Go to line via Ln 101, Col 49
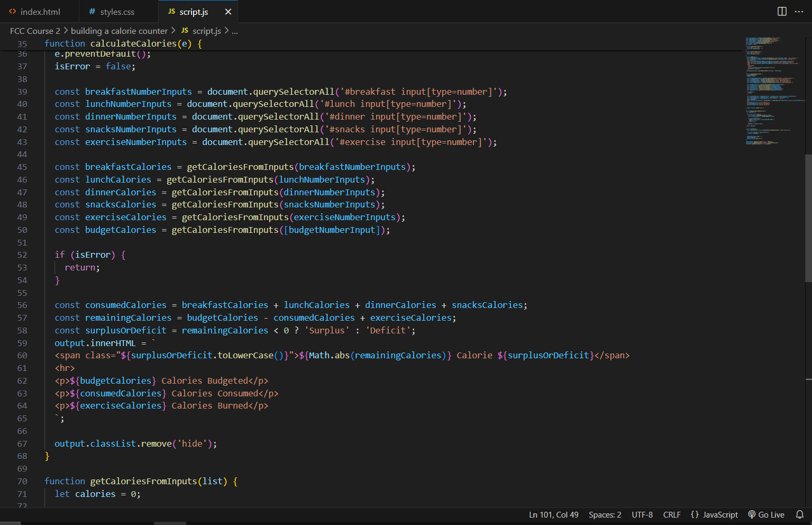The height and width of the screenshot is (525, 812). click(553, 514)
